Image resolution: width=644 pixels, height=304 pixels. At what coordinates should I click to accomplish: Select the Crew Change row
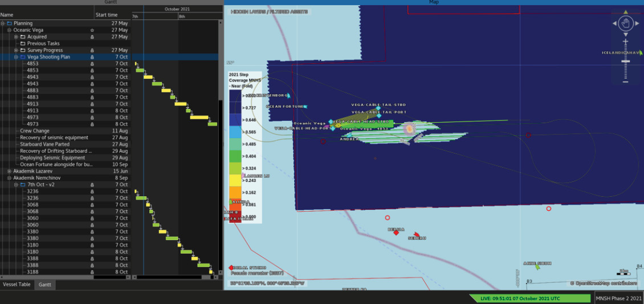(66, 131)
